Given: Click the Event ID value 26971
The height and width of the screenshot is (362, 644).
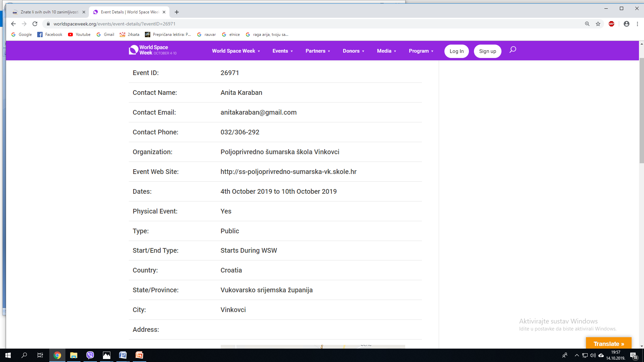Looking at the screenshot, I should pos(230,73).
